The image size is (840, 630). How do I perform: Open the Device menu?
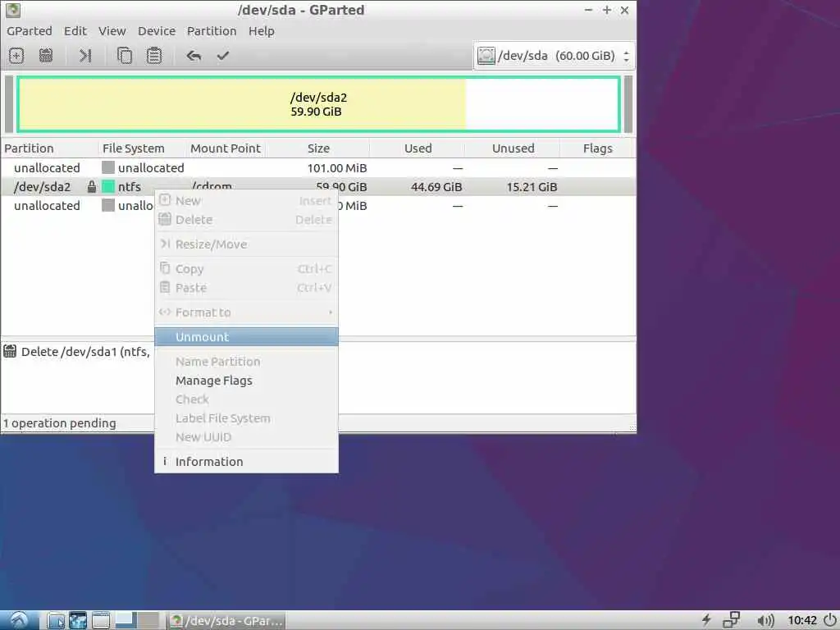coord(157,31)
